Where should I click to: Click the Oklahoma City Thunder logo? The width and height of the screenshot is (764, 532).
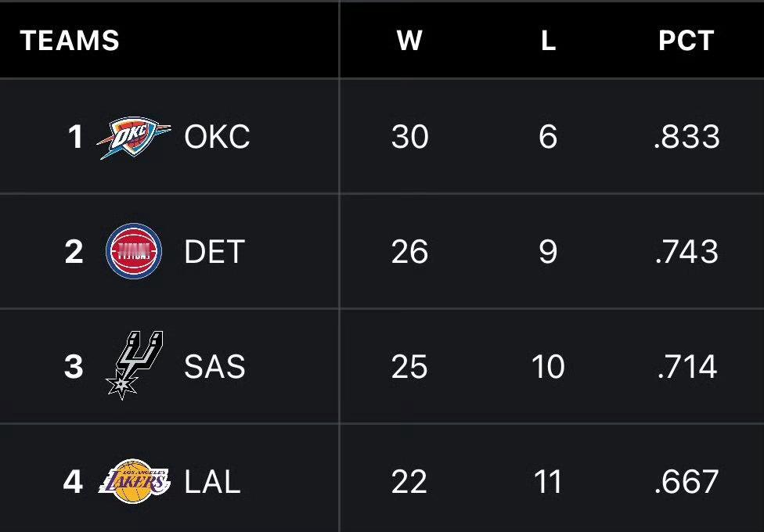point(134,137)
